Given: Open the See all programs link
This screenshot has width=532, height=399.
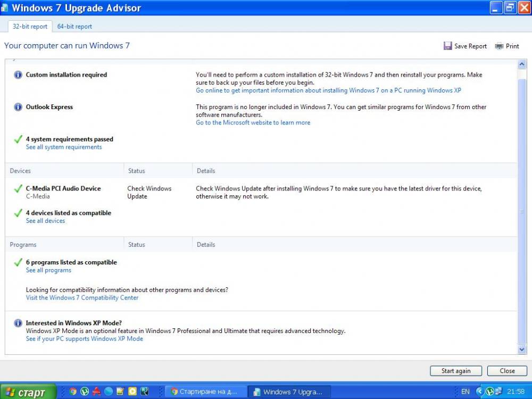Looking at the screenshot, I should pyautogui.click(x=48, y=270).
